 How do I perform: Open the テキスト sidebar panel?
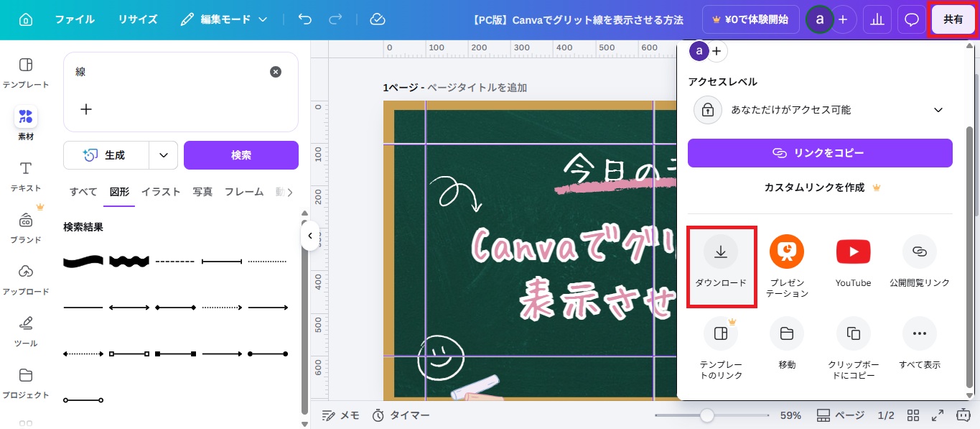[x=26, y=175]
